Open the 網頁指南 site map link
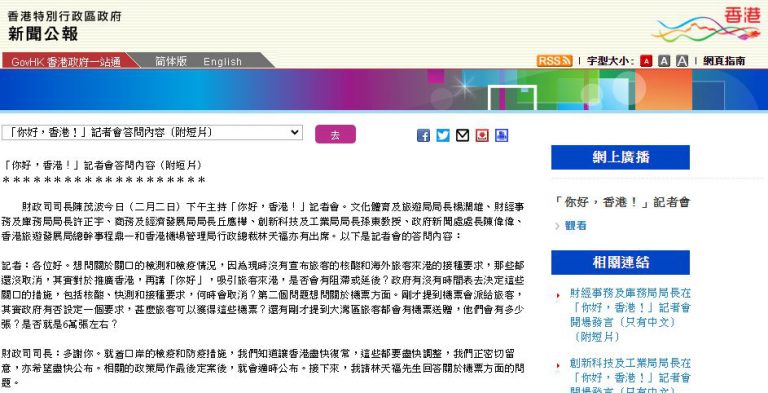This screenshot has width=768, height=393. pos(724,61)
